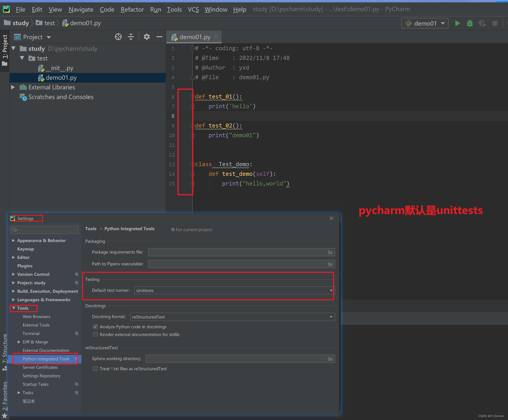Viewport: 508px width, 420px height.
Task: Click fold marker on line 1 comment
Action: (192, 49)
